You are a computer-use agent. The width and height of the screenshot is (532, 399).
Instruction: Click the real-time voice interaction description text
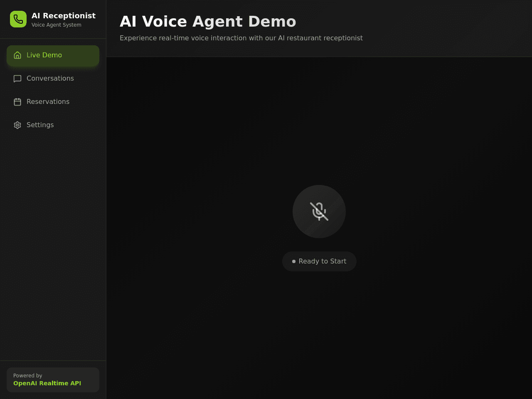click(x=241, y=38)
